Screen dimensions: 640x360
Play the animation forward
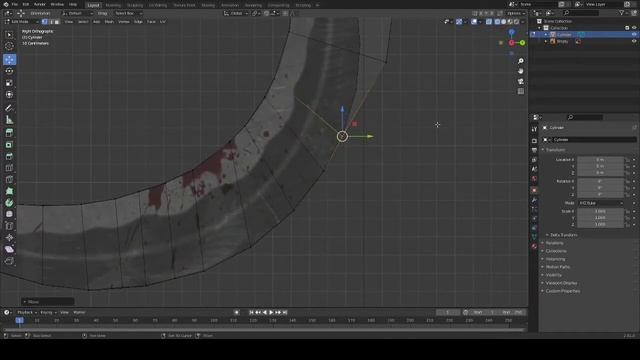click(271, 312)
